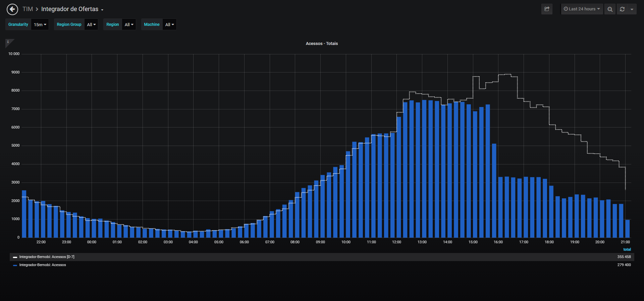
Task: Click the blue Acessos series color swatch
Action: point(15,265)
